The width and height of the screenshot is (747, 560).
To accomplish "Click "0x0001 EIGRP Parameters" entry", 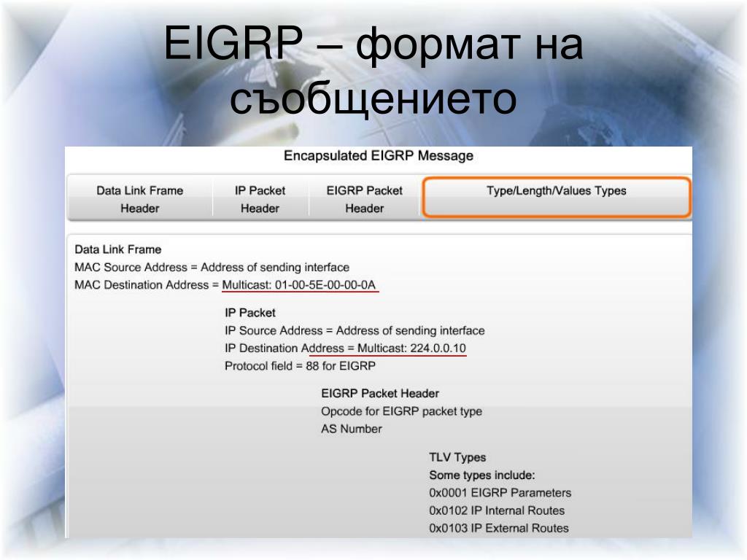I will click(x=500, y=493).
